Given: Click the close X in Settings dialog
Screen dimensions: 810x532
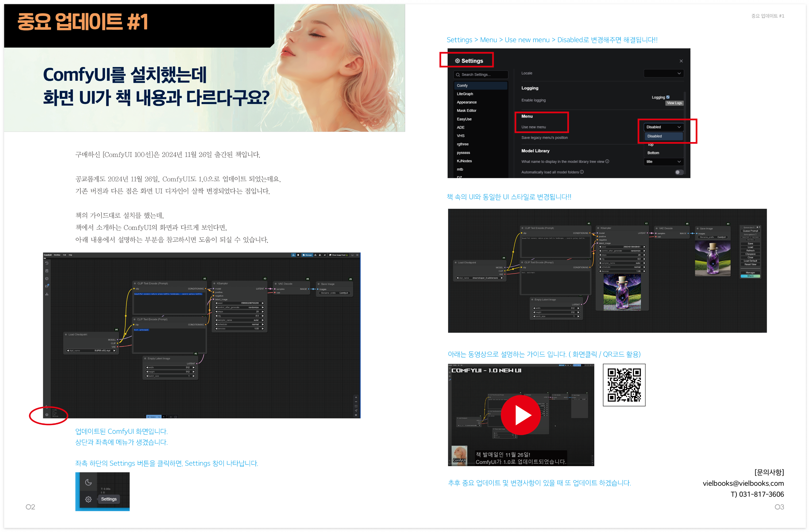Looking at the screenshot, I should 681,61.
